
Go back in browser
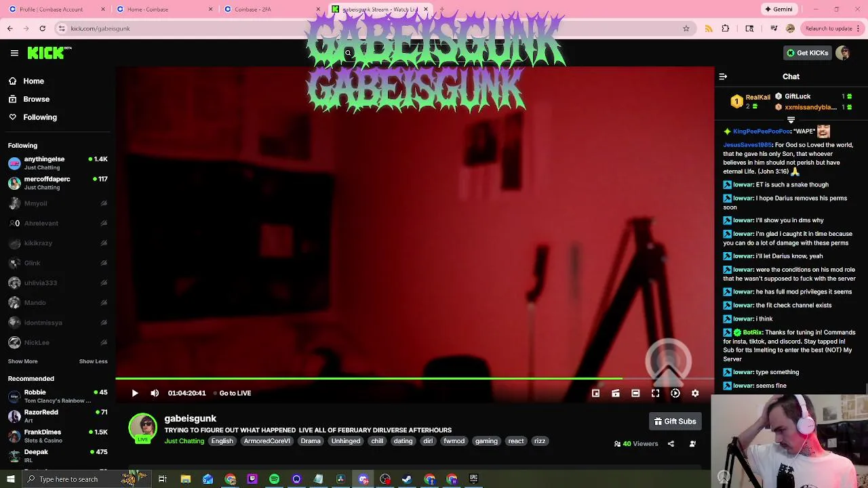(x=9, y=28)
